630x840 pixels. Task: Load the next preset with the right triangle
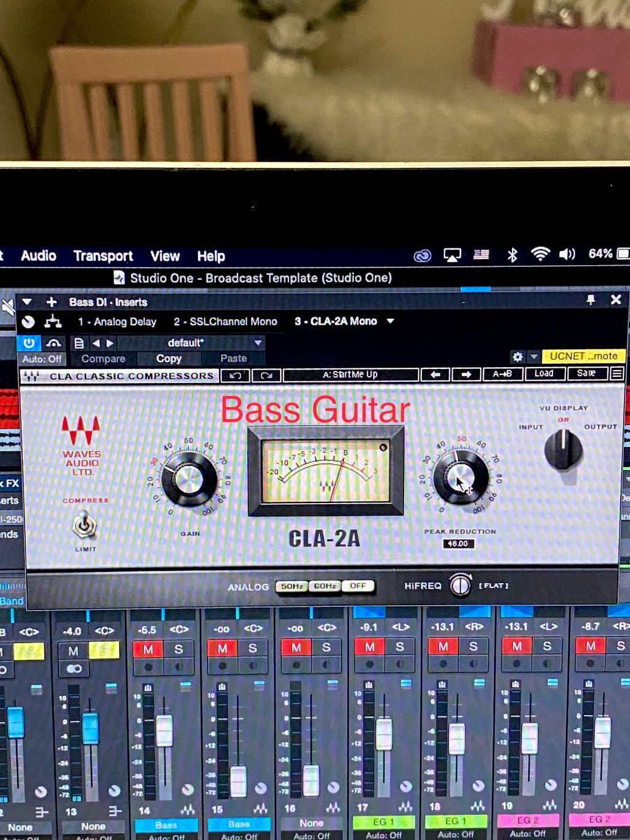110,343
